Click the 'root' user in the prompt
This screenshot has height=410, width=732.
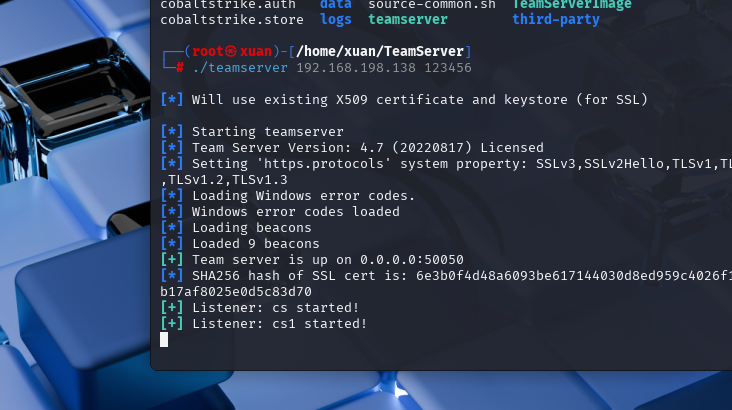208,51
